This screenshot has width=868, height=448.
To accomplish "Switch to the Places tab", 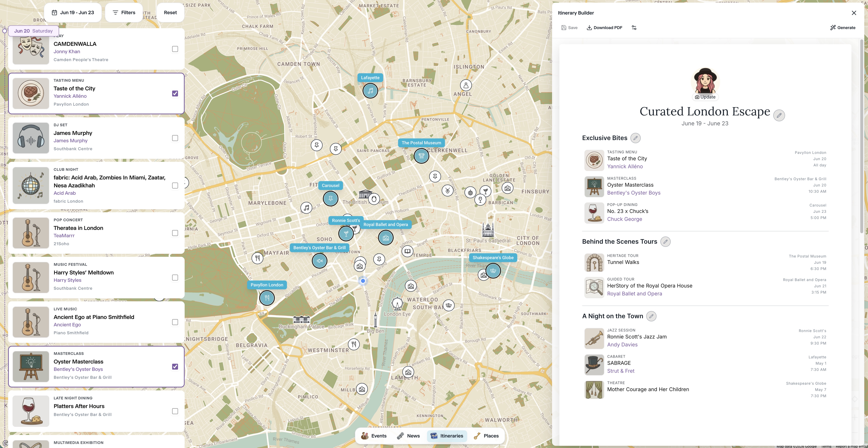I will point(486,436).
